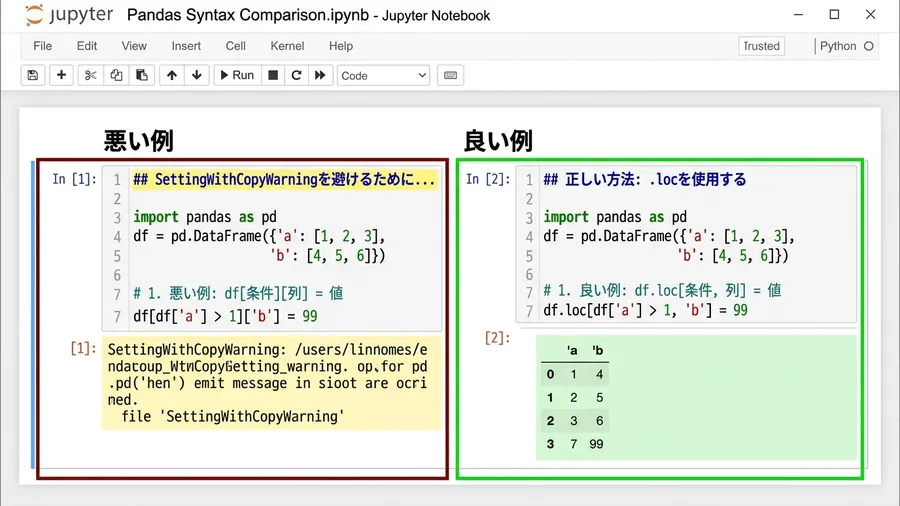The height and width of the screenshot is (506, 900).
Task: Maximize the Jupyter Notebook window
Action: tap(835, 14)
